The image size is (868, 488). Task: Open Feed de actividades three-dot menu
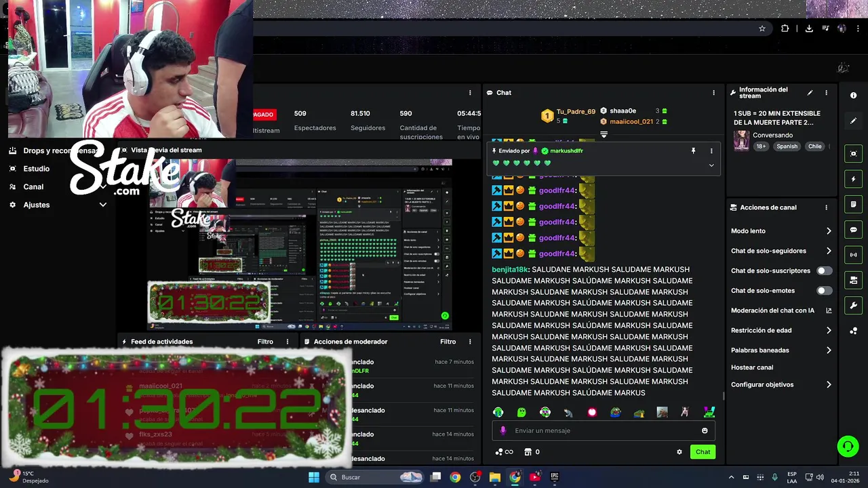[x=287, y=342]
